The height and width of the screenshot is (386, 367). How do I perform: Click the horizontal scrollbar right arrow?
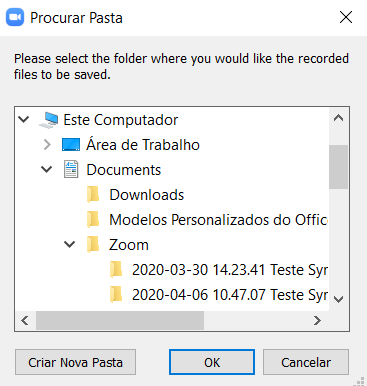[x=317, y=321]
